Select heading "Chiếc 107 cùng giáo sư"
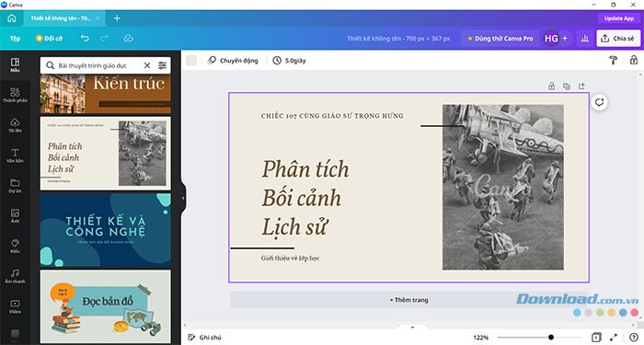644x345 pixels. point(332,116)
